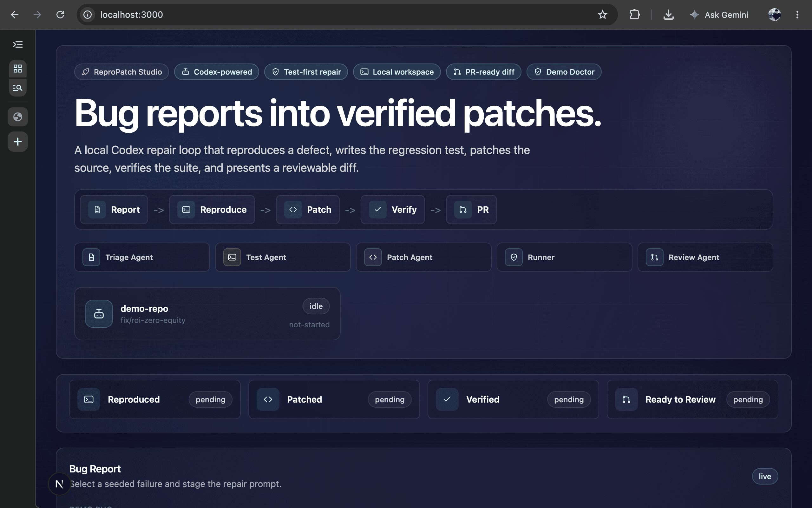The height and width of the screenshot is (508, 812).
Task: Open the Triage Agent card
Action: [x=142, y=257]
